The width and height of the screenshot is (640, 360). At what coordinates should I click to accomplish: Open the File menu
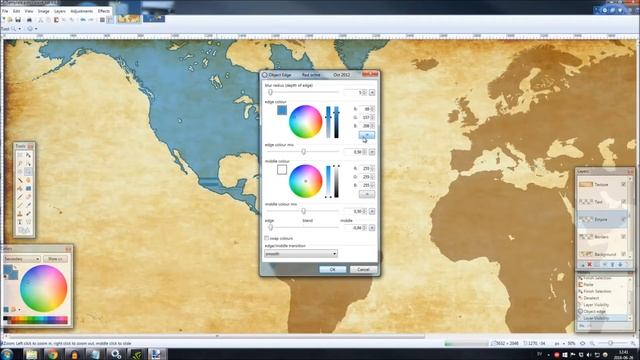pos(5,11)
